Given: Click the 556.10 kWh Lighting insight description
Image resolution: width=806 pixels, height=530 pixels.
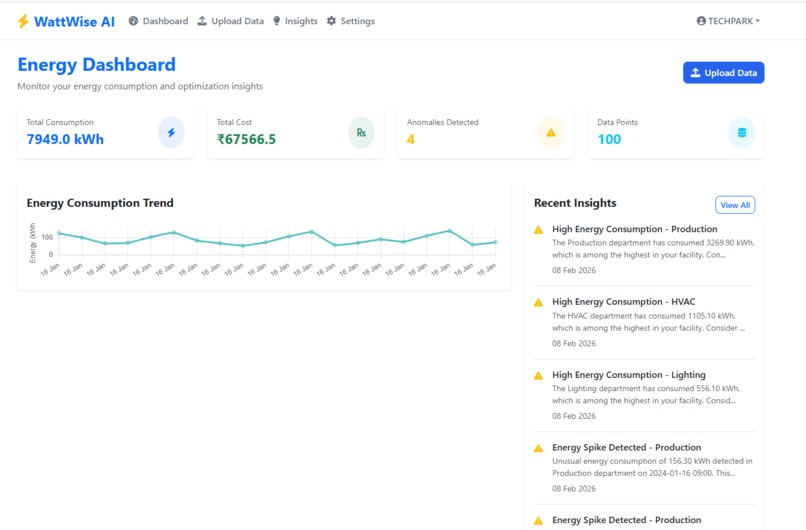Looking at the screenshot, I should [x=646, y=394].
